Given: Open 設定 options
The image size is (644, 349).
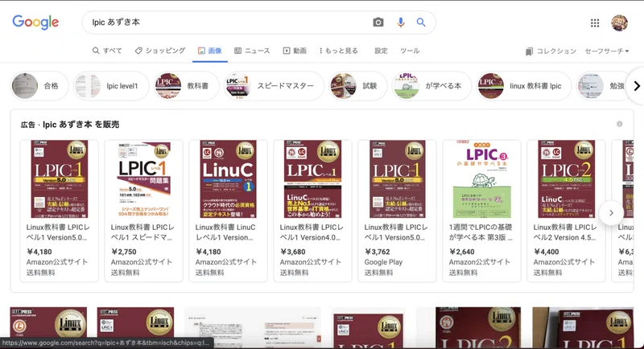Looking at the screenshot, I should [381, 51].
